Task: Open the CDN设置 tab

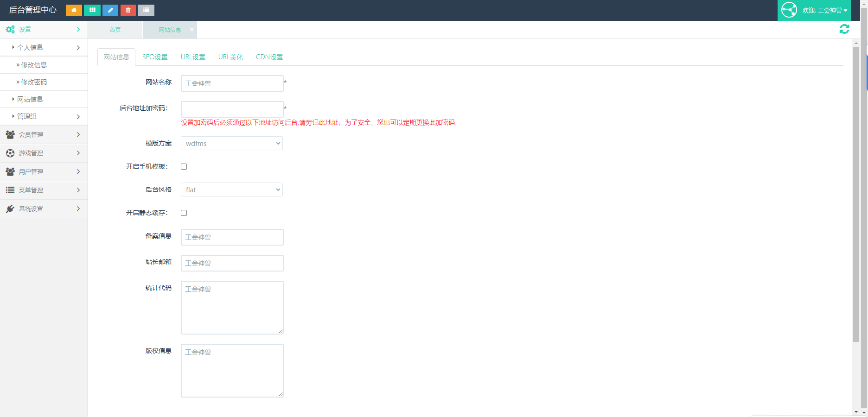Action: click(x=269, y=57)
